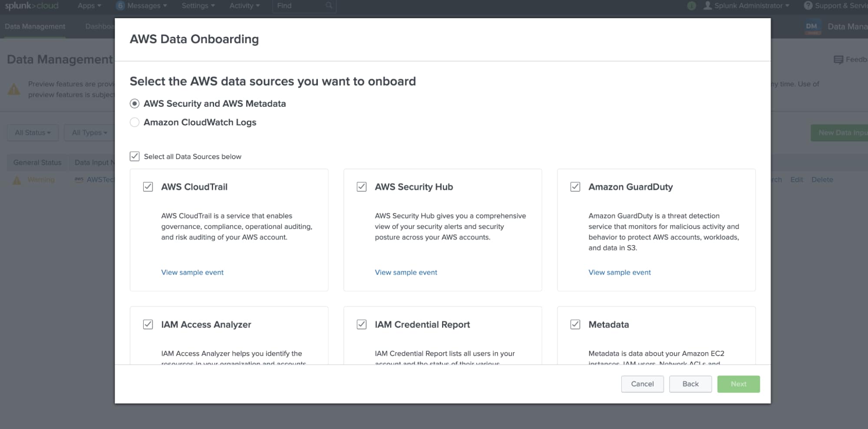The width and height of the screenshot is (868, 429).
Task: Click the Delete link in the table row
Action: 822,180
